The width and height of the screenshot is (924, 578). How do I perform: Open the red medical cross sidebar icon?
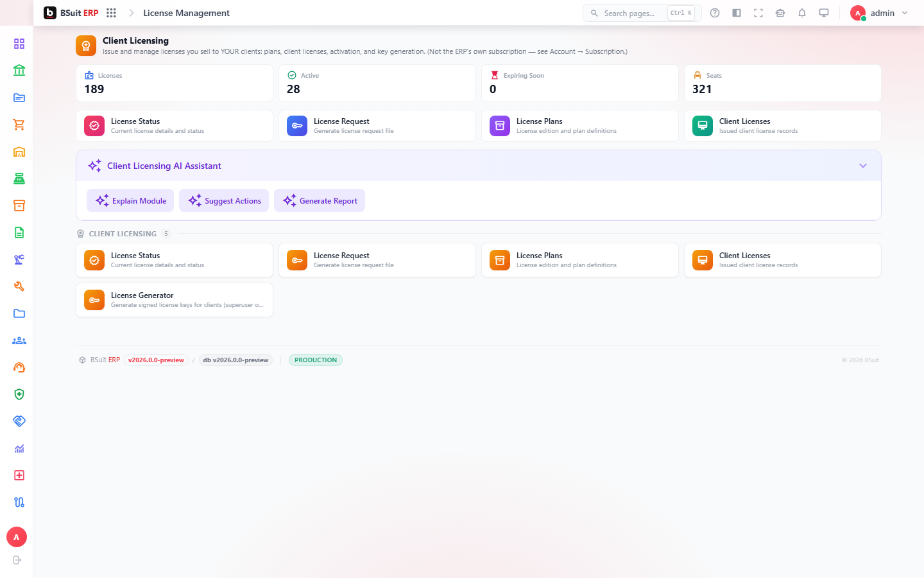[19, 475]
